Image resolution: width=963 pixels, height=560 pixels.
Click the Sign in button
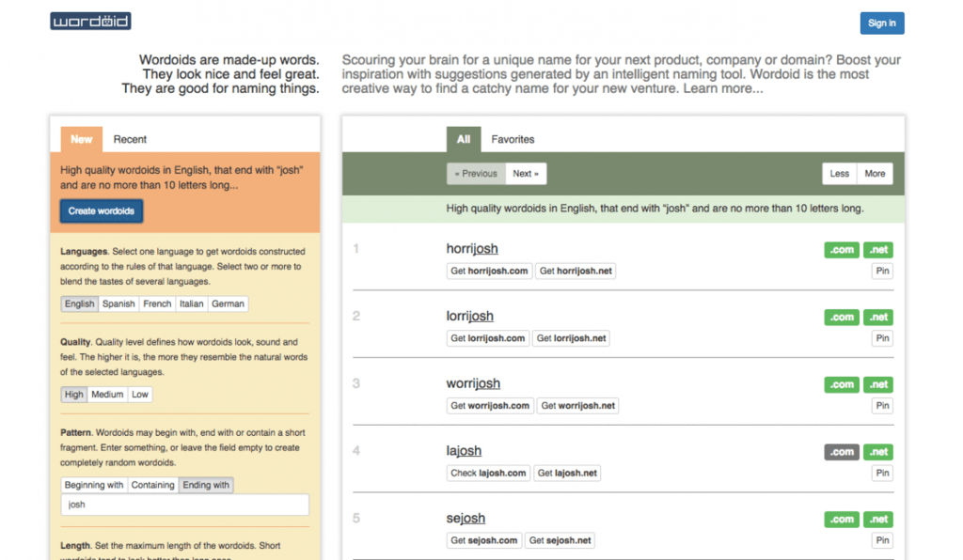click(881, 23)
